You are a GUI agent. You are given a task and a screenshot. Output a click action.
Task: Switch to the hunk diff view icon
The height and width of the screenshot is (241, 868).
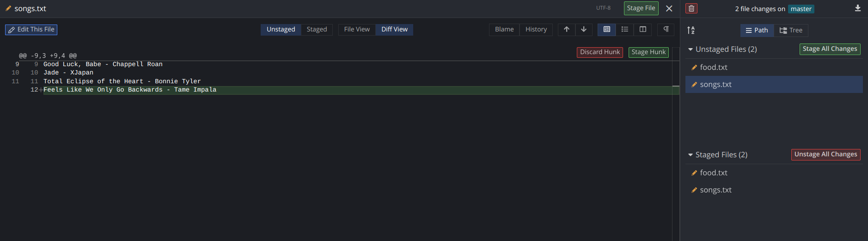click(x=607, y=30)
